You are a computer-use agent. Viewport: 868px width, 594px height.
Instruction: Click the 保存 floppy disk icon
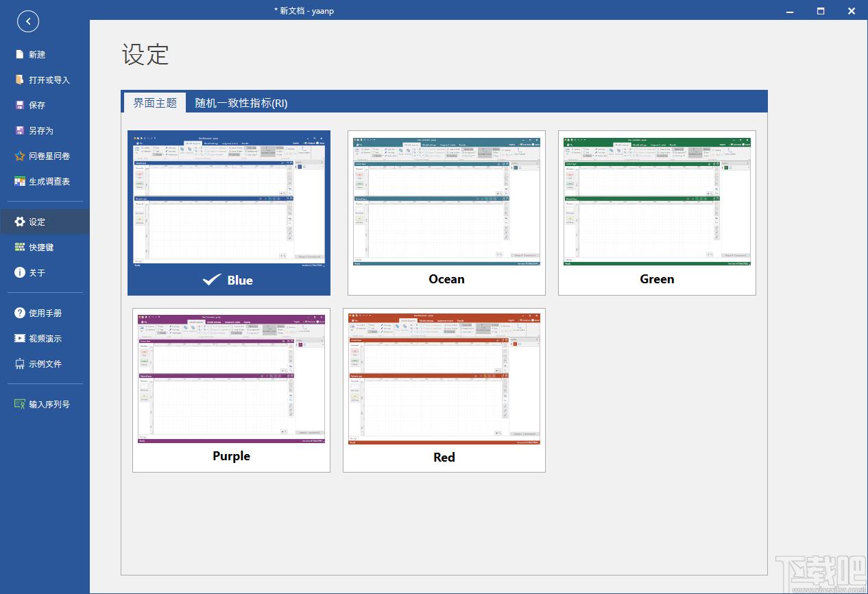tap(20, 105)
